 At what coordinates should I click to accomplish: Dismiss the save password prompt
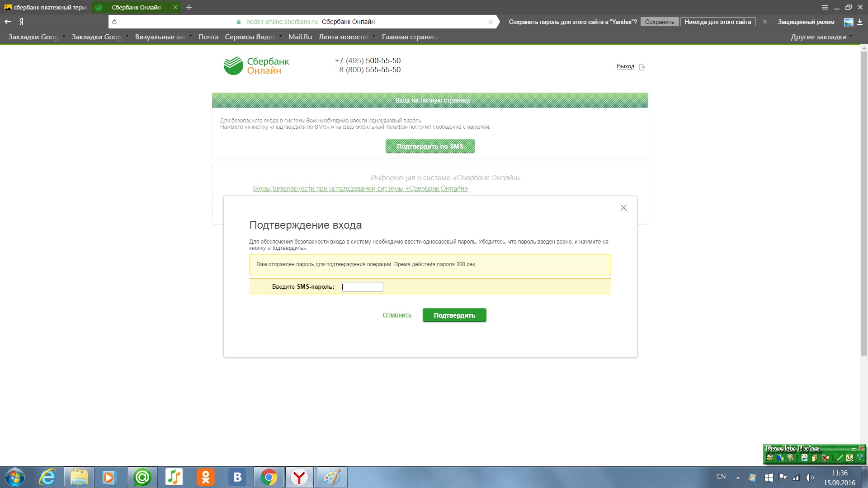pyautogui.click(x=764, y=22)
